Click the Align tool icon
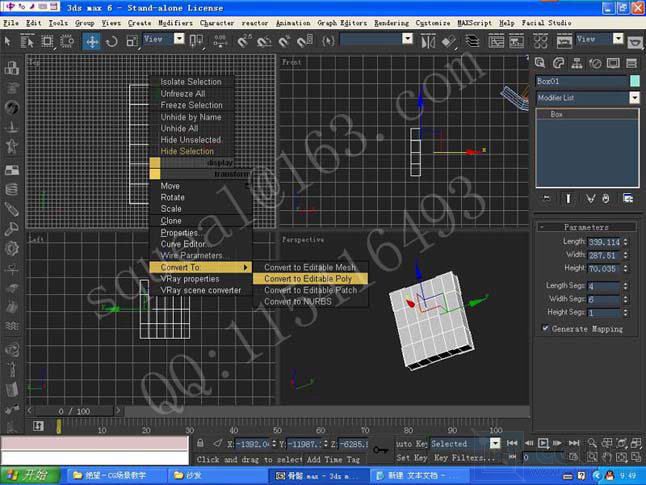The width and height of the screenshot is (646, 485). click(449, 42)
